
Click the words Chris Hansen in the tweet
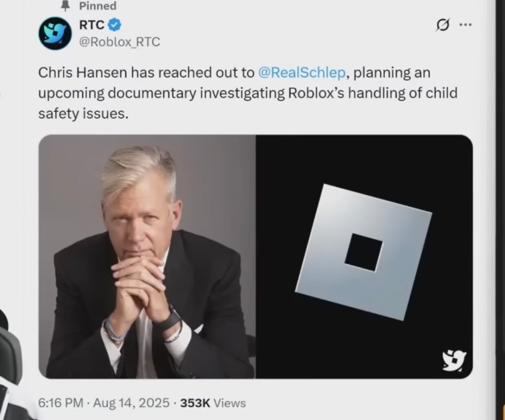83,73
